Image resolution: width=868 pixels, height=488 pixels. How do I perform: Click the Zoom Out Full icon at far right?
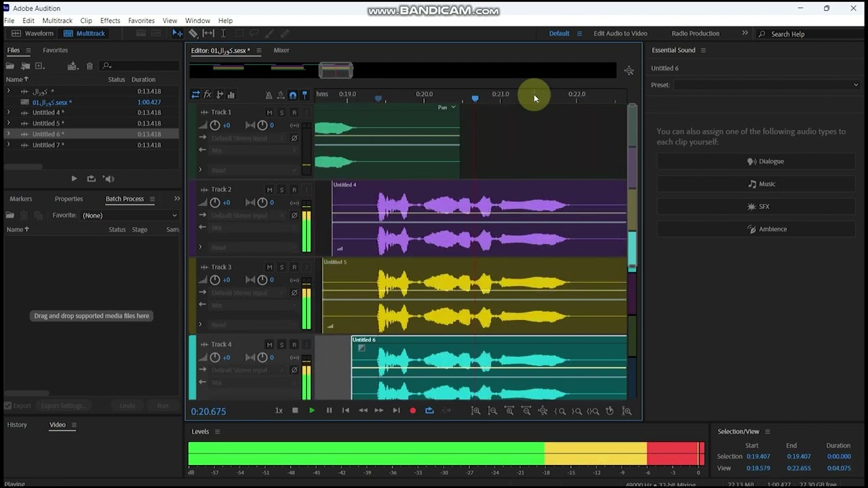(x=627, y=411)
